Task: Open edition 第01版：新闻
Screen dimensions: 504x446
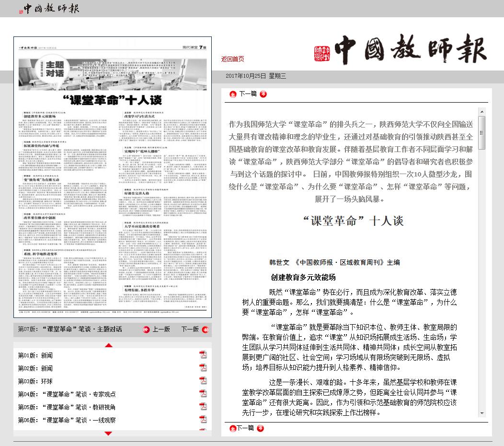Action: pyautogui.click(x=35, y=355)
